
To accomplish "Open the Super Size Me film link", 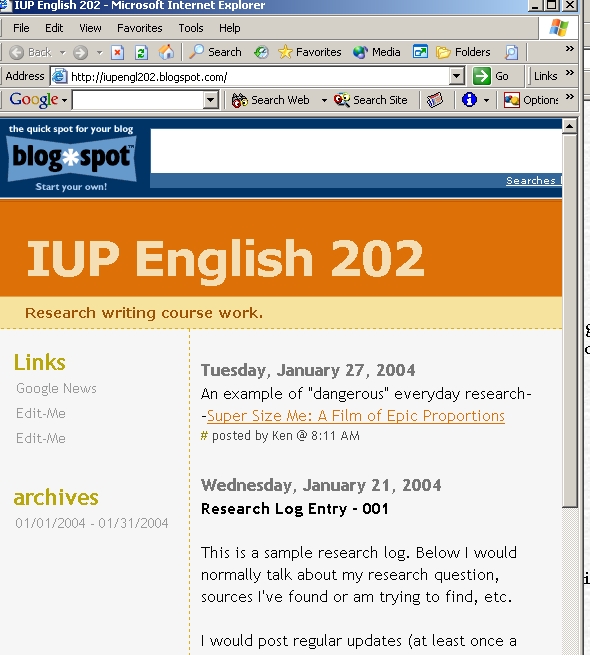I will point(356,416).
